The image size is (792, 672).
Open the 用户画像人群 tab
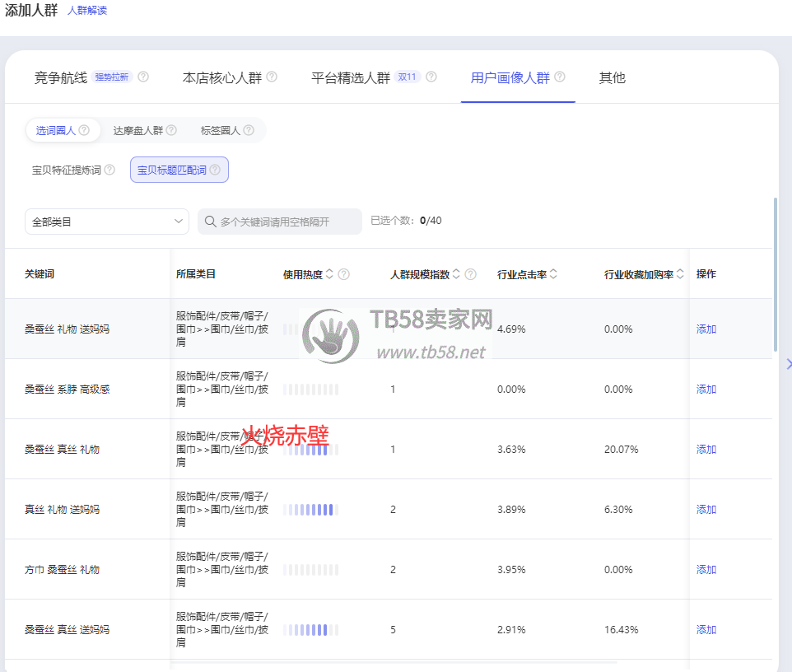click(510, 78)
